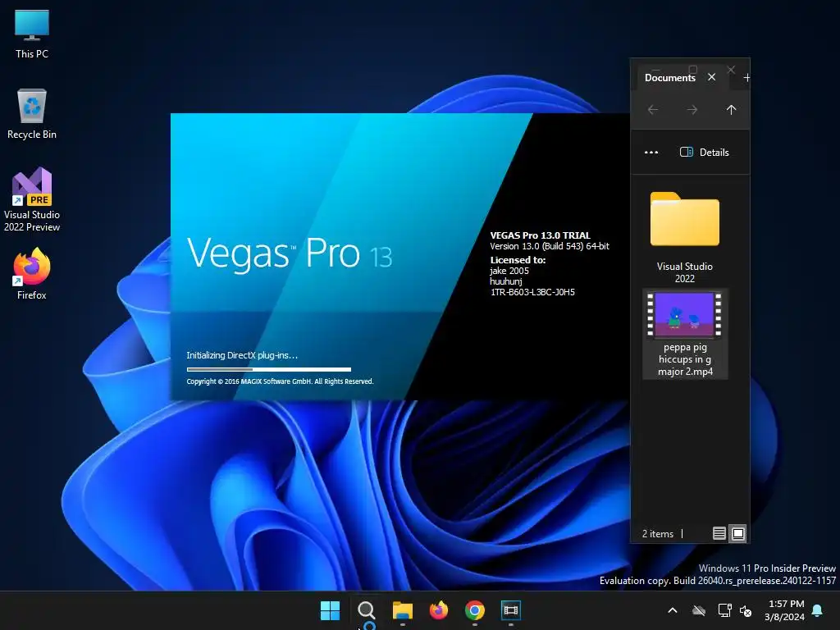Select the peppa pig hiccups video thumbnail
The height and width of the screenshot is (630, 840).
[685, 314]
